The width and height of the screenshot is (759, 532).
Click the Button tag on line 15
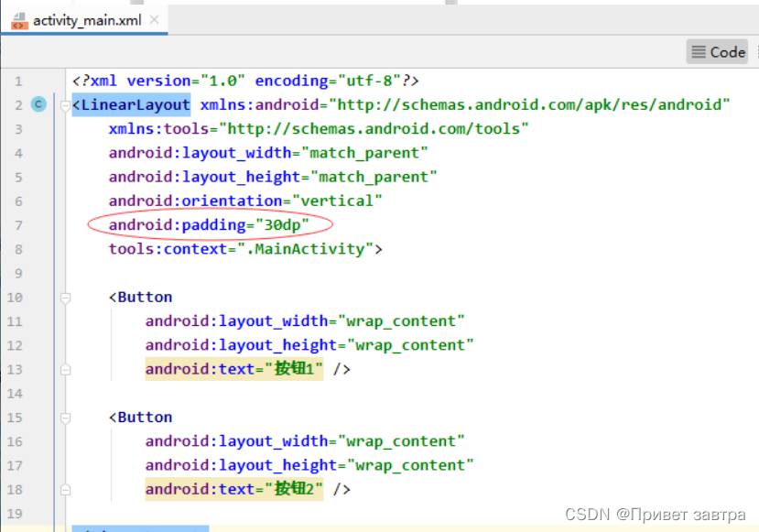pos(140,417)
